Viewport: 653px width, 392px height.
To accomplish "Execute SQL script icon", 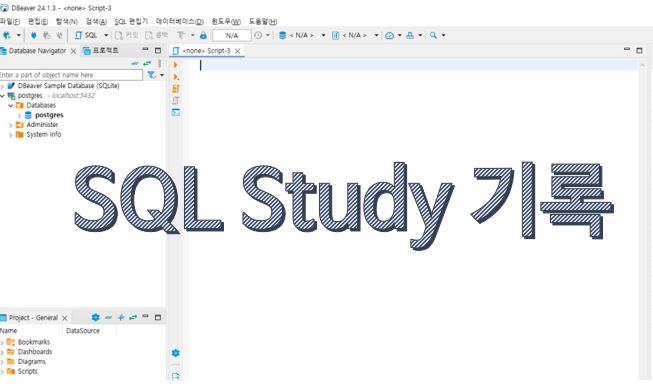I will pos(176,89).
